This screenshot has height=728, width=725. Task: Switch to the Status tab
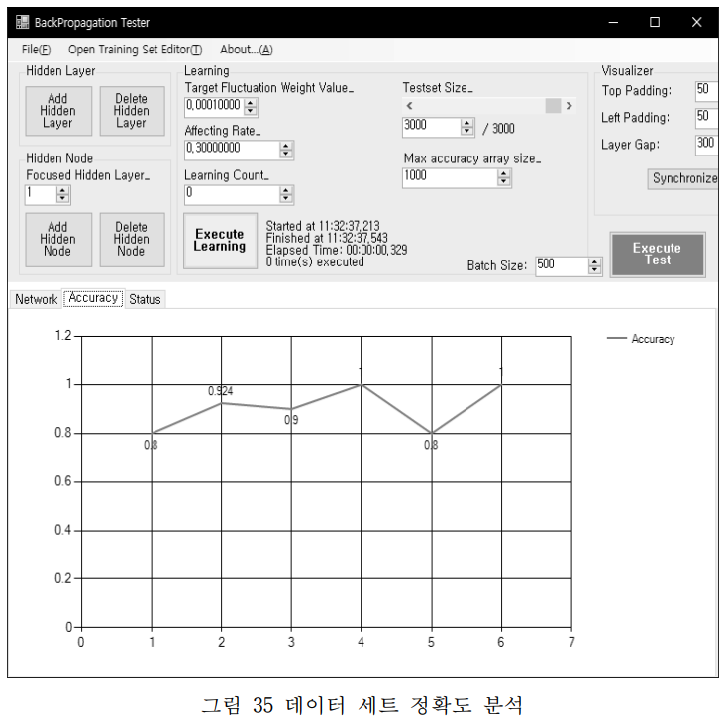(x=145, y=299)
